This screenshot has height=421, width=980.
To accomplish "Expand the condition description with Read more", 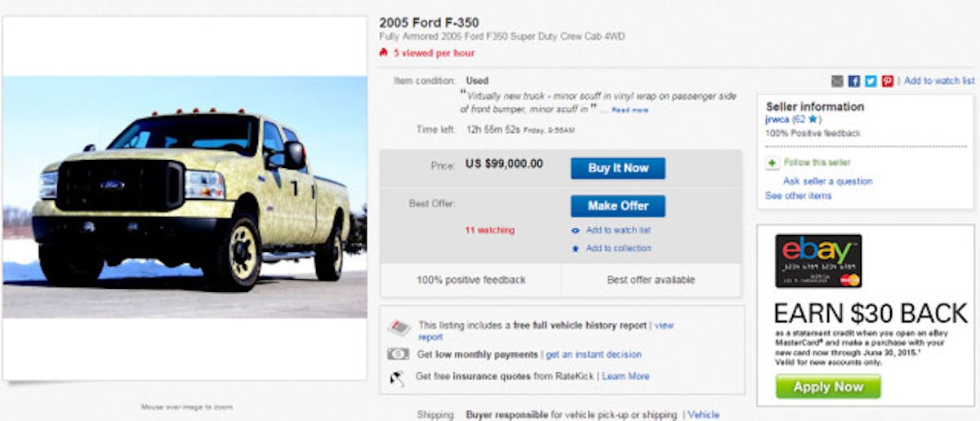I will click(x=630, y=110).
